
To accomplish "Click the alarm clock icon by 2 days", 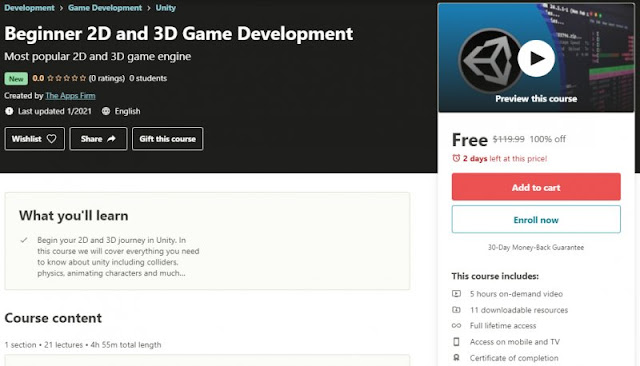I will click(456, 158).
